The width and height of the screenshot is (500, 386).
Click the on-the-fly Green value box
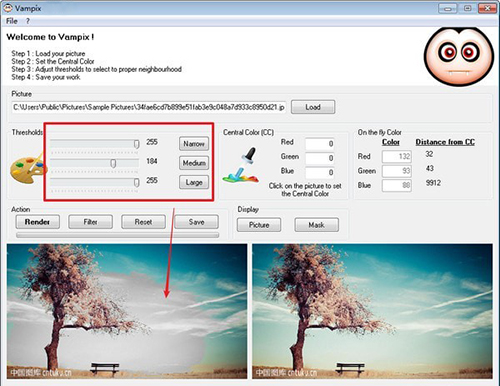pyautogui.click(x=397, y=171)
